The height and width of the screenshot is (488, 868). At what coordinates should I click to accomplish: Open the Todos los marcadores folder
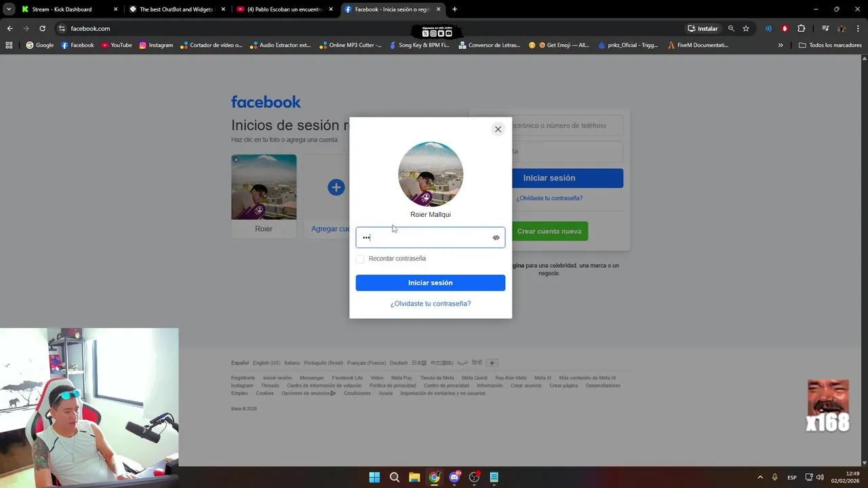point(830,45)
